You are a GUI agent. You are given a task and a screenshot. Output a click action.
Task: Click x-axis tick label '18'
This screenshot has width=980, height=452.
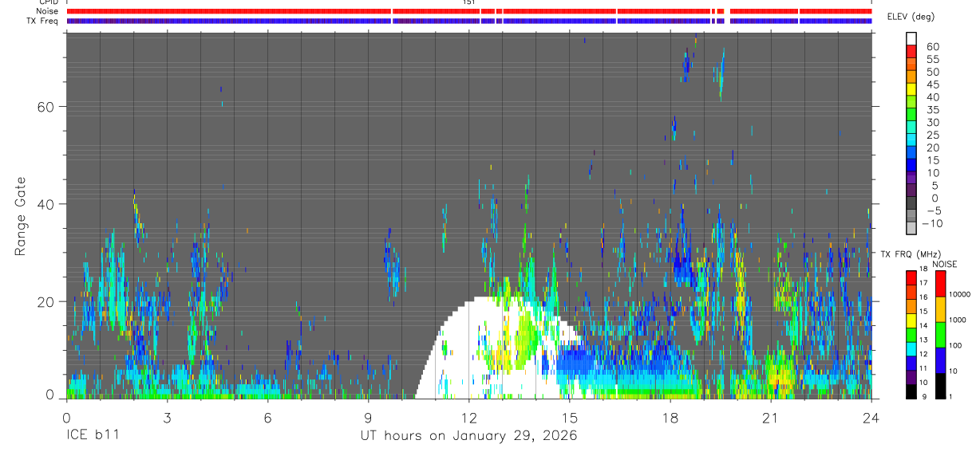pyautogui.click(x=670, y=418)
